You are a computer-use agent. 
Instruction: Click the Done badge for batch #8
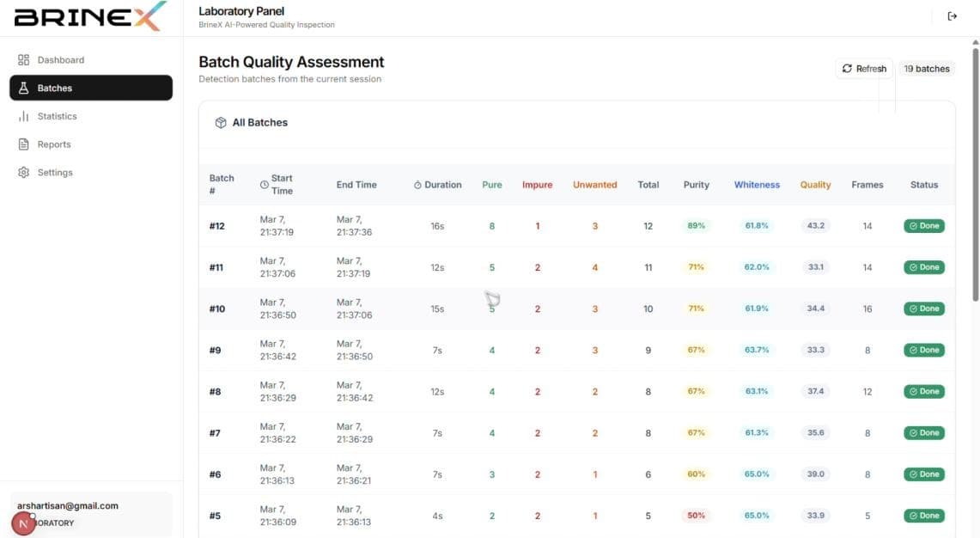pyautogui.click(x=924, y=392)
